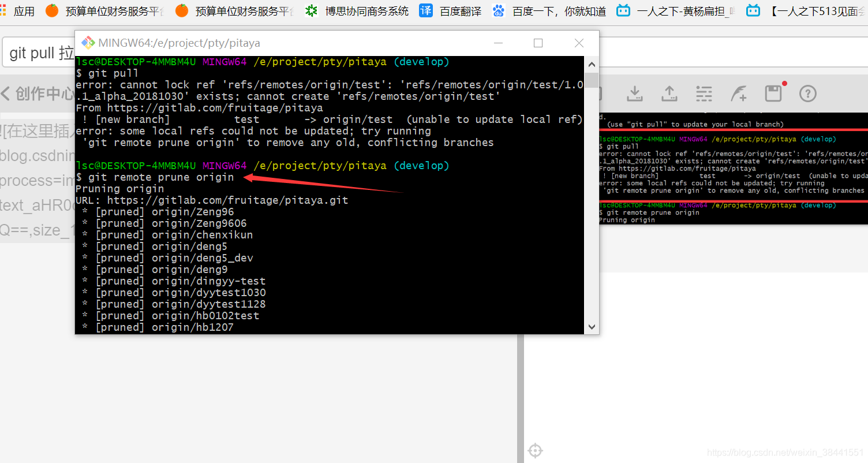The width and height of the screenshot is (868, 463).
Task: Click the save floppy disk icon
Action: pos(773,94)
